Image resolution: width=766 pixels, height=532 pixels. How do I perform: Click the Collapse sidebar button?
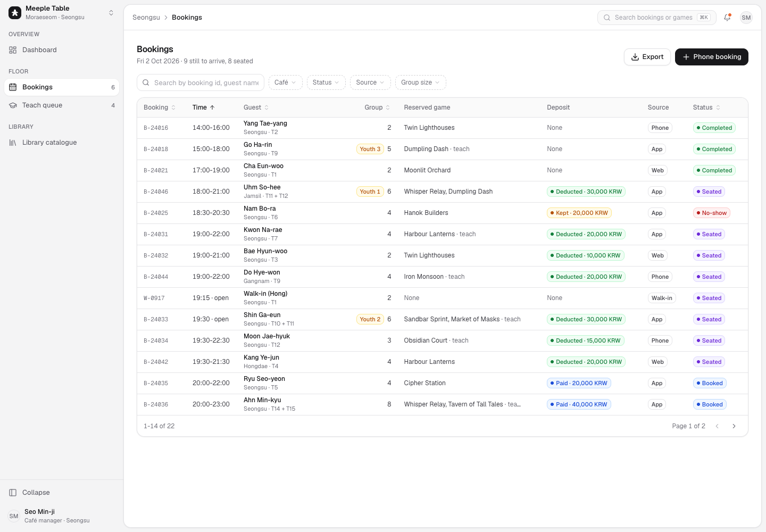[62, 493]
